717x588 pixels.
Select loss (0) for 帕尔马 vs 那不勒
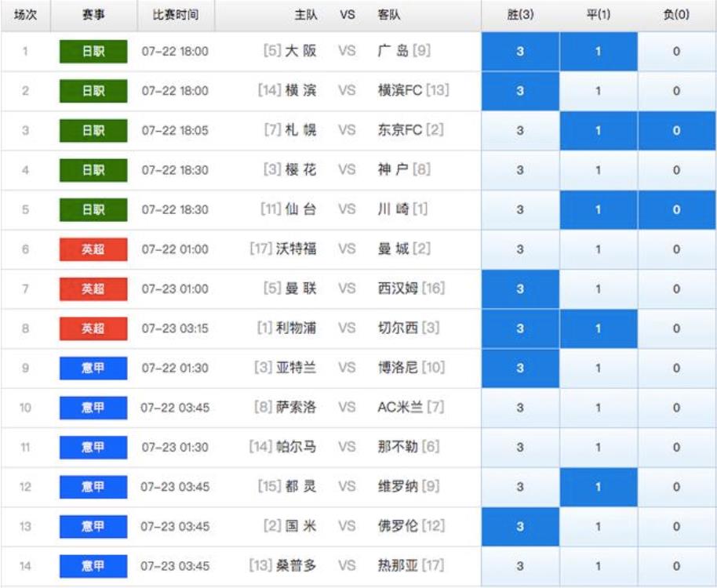pyautogui.click(x=677, y=448)
